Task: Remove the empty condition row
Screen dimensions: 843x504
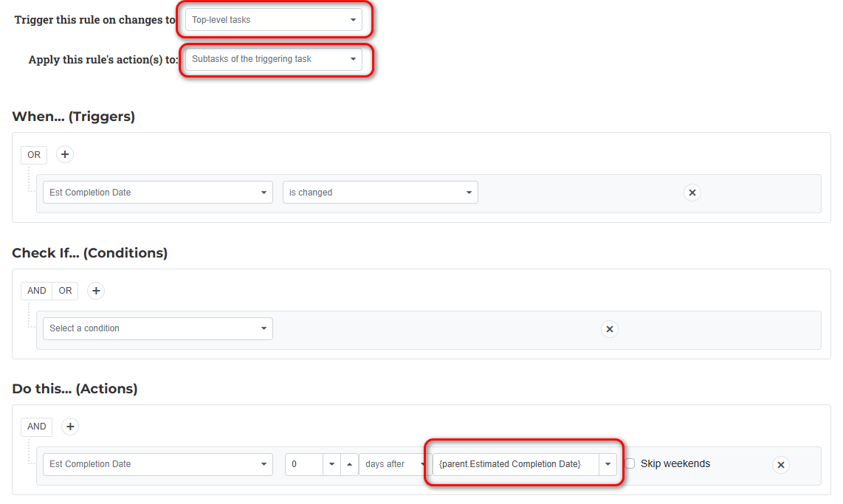Action: click(609, 329)
